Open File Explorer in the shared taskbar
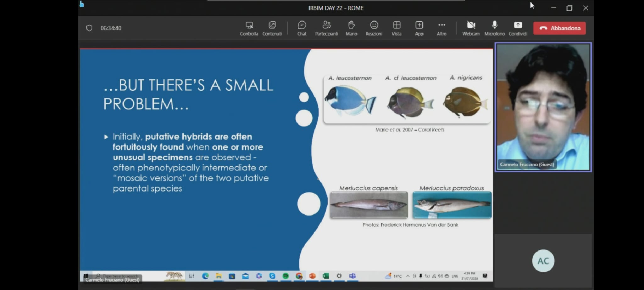Screen dimensions: 644x290 point(219,276)
